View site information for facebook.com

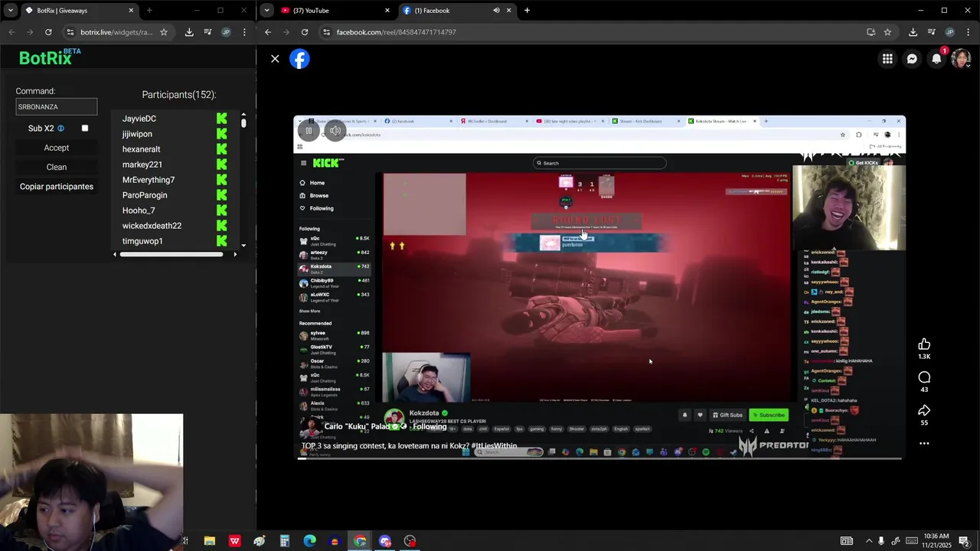pos(327,32)
